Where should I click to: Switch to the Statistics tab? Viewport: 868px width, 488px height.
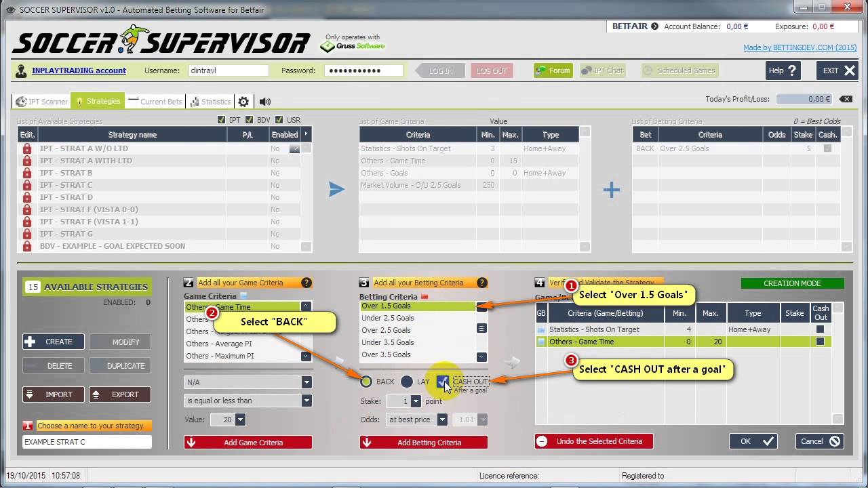coord(210,102)
